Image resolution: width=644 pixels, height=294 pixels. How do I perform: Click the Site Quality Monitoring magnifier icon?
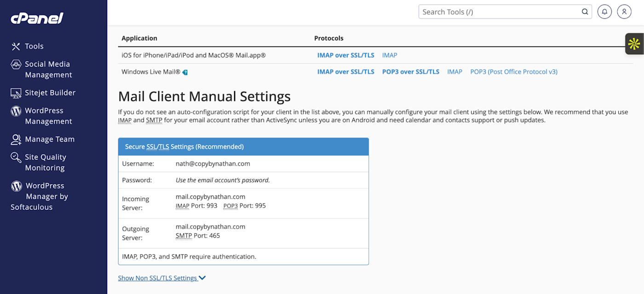[x=16, y=157]
